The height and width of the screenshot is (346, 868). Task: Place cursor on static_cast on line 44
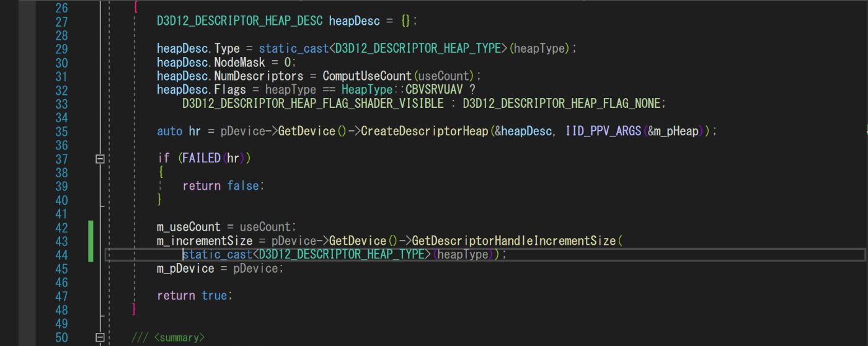(x=217, y=255)
